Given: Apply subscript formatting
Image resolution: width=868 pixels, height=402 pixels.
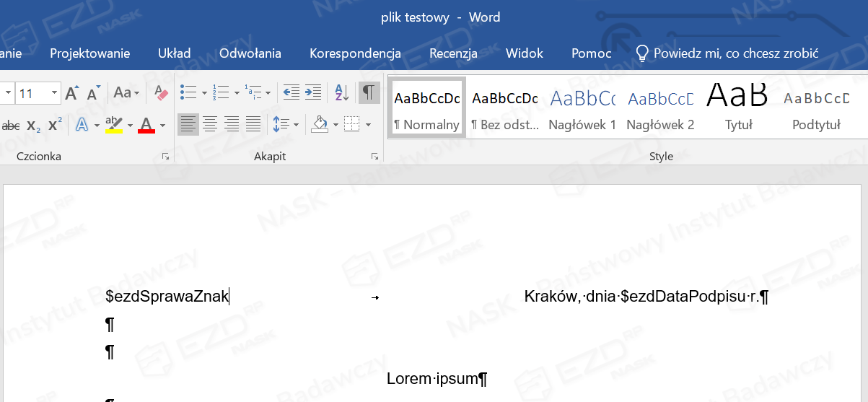Looking at the screenshot, I should (33, 126).
